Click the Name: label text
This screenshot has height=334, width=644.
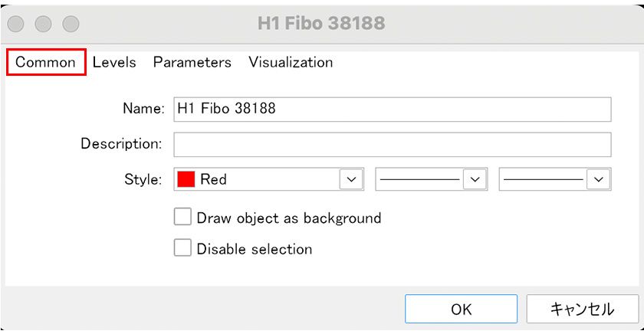pos(143,109)
